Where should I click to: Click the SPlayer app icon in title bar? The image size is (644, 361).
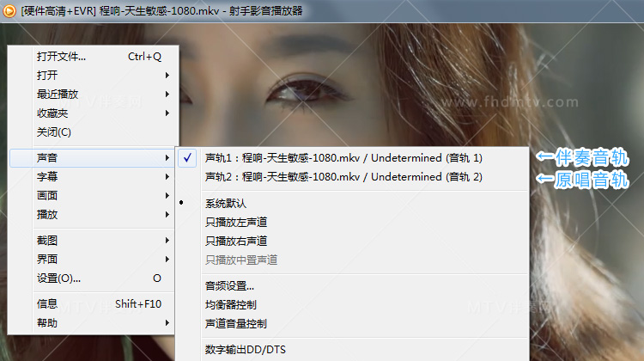9,10
